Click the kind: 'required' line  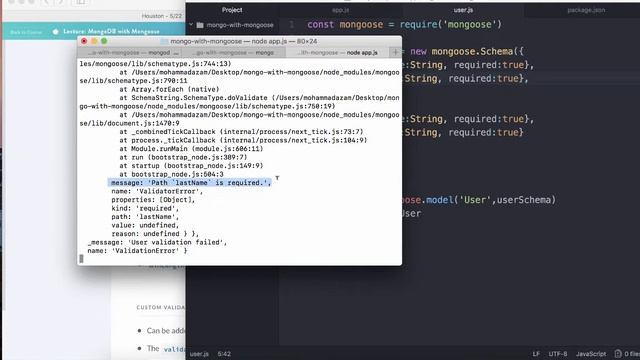tap(145, 208)
